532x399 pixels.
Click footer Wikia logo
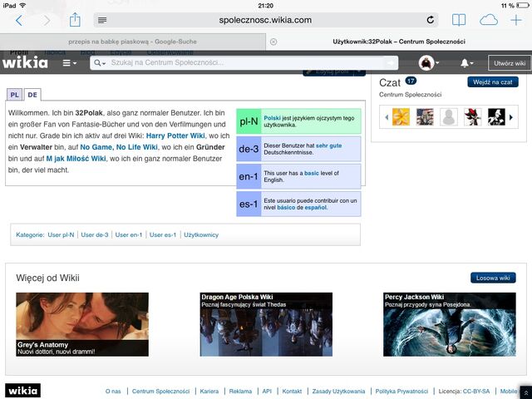point(22,391)
